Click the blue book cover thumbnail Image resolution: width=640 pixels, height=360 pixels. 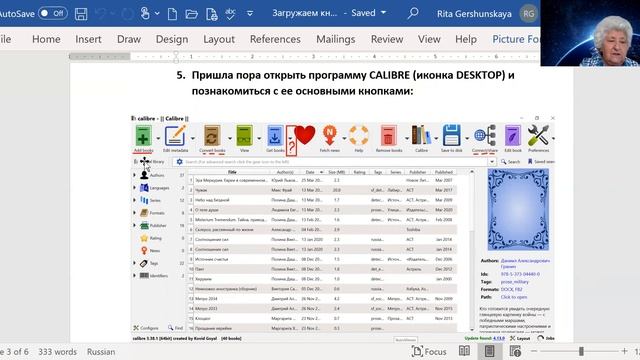(518, 210)
